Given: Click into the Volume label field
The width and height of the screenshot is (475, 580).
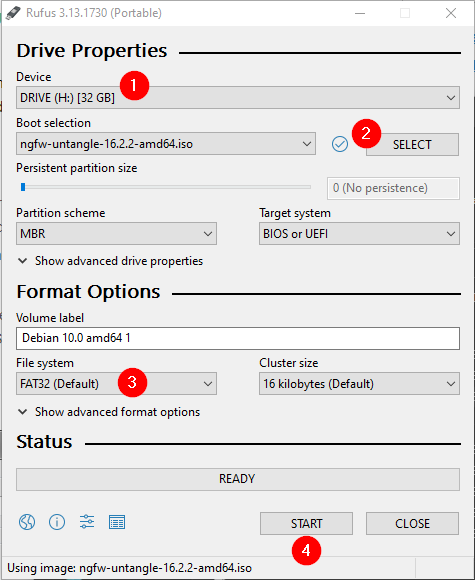Looking at the screenshot, I should (x=238, y=338).
